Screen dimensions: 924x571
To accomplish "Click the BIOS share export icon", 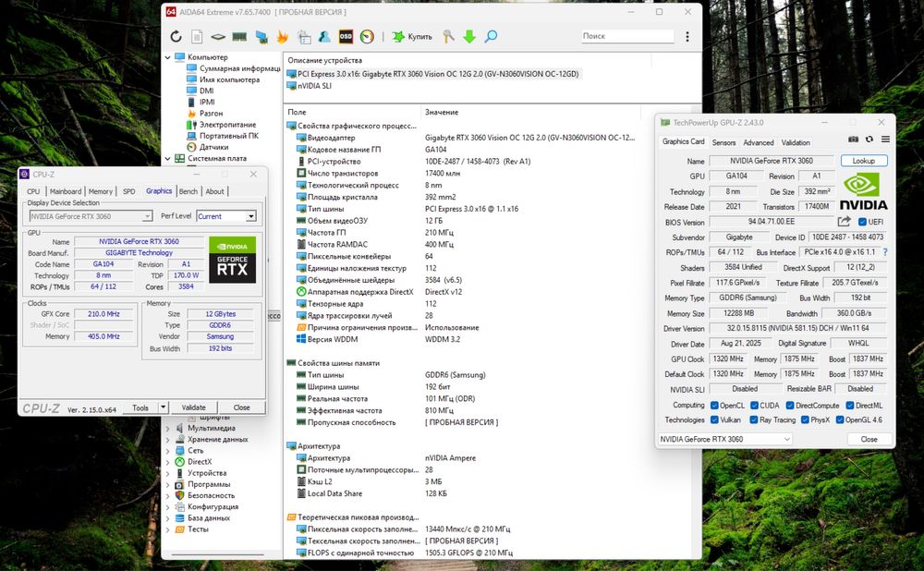I will pos(844,222).
